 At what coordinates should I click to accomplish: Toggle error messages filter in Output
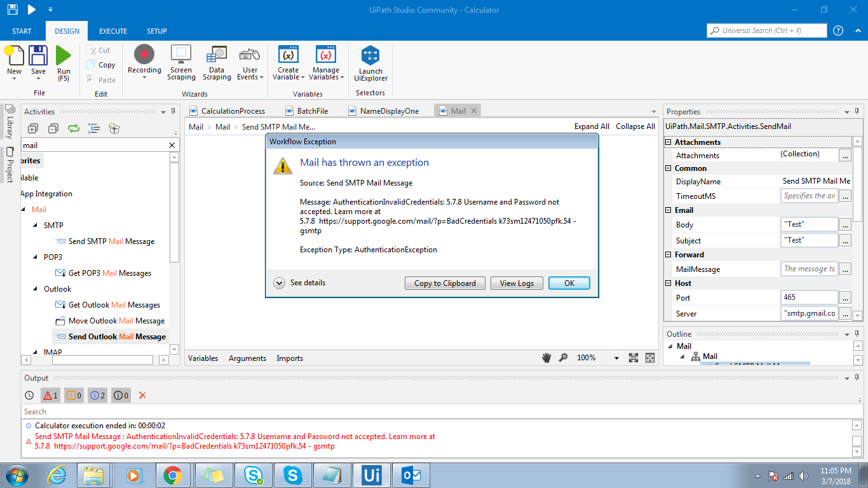(x=50, y=395)
